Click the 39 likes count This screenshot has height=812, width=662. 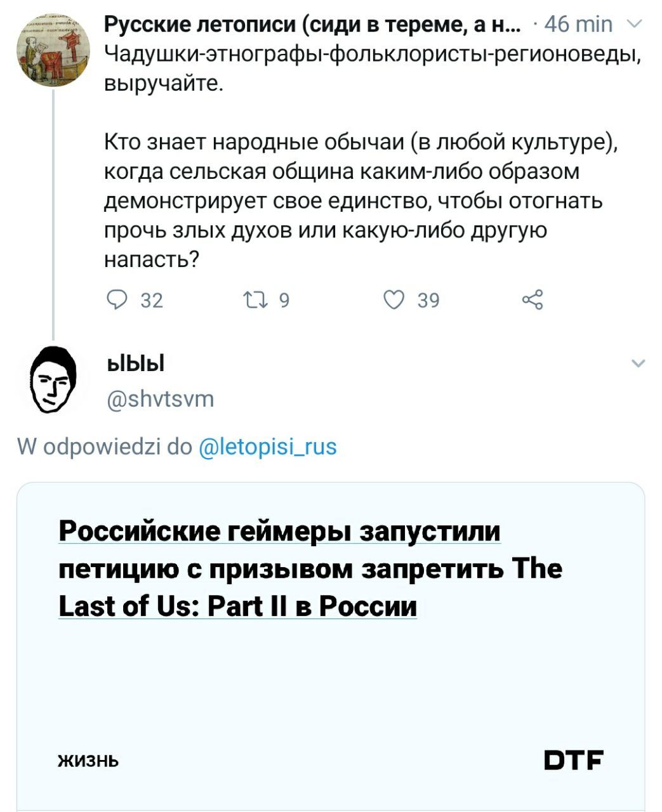428,300
